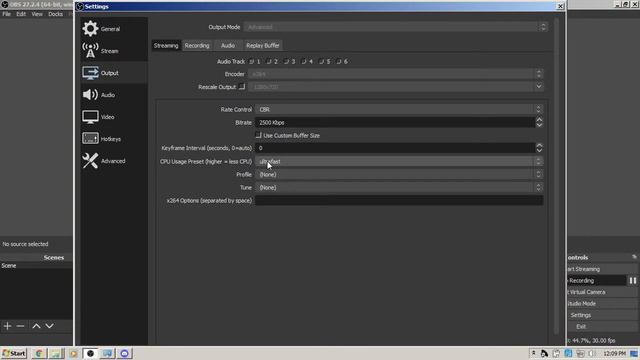Adjust Bitrate spinner arrows

click(x=539, y=122)
